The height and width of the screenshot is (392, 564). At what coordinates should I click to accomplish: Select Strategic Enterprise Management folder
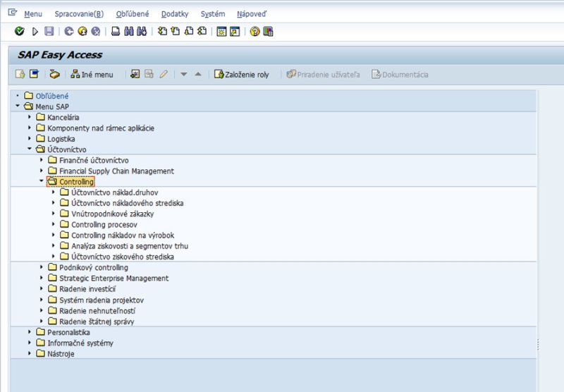pos(109,278)
